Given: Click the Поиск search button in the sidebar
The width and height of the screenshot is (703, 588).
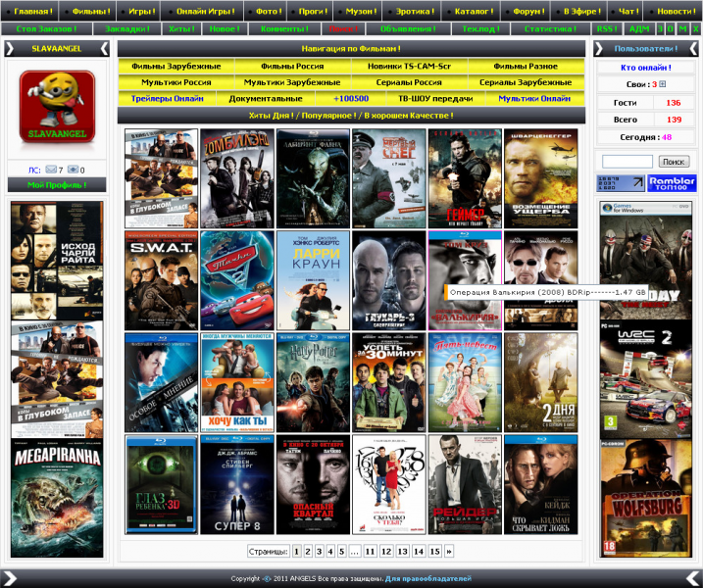Looking at the screenshot, I should coord(674,162).
